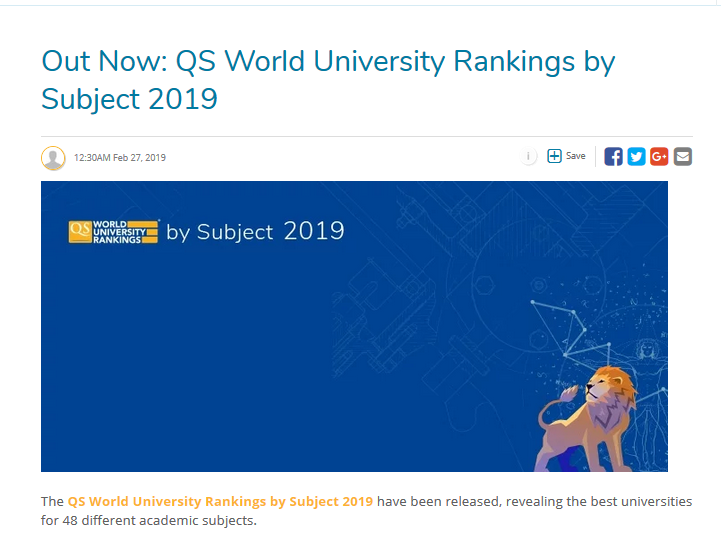Click the plus icon beside Save
The width and height of the screenshot is (721, 542).
tap(554, 156)
